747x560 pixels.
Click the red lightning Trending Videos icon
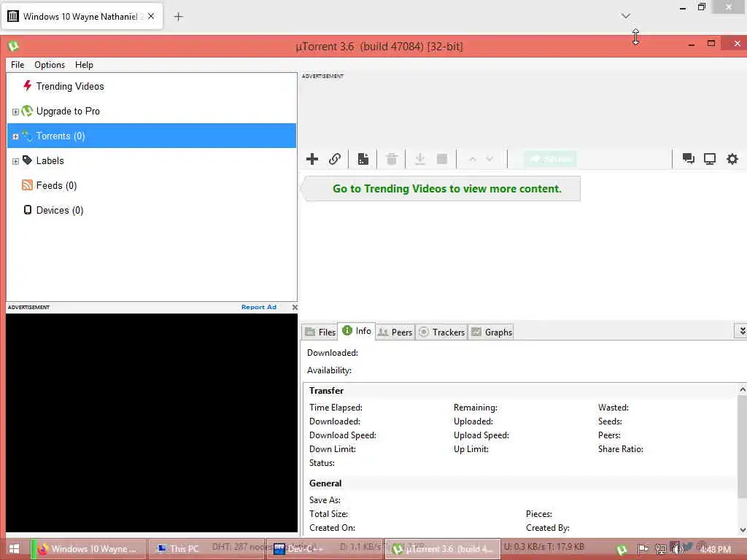coord(27,86)
